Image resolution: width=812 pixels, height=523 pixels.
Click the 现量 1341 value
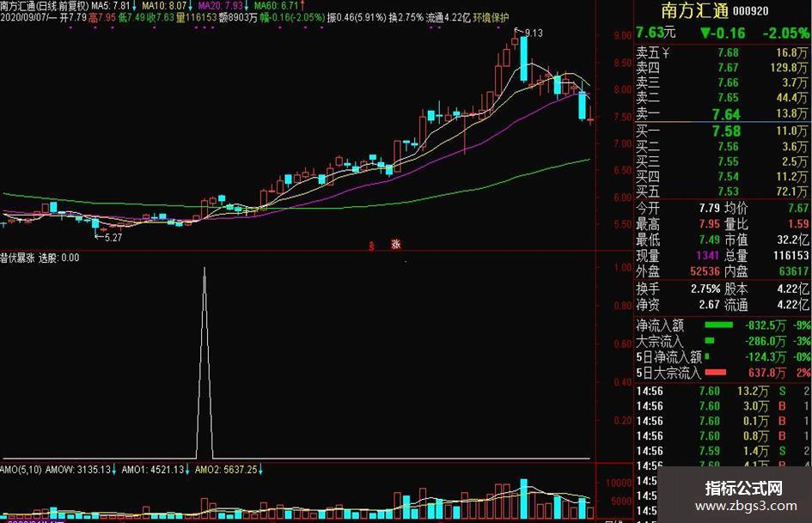707,255
